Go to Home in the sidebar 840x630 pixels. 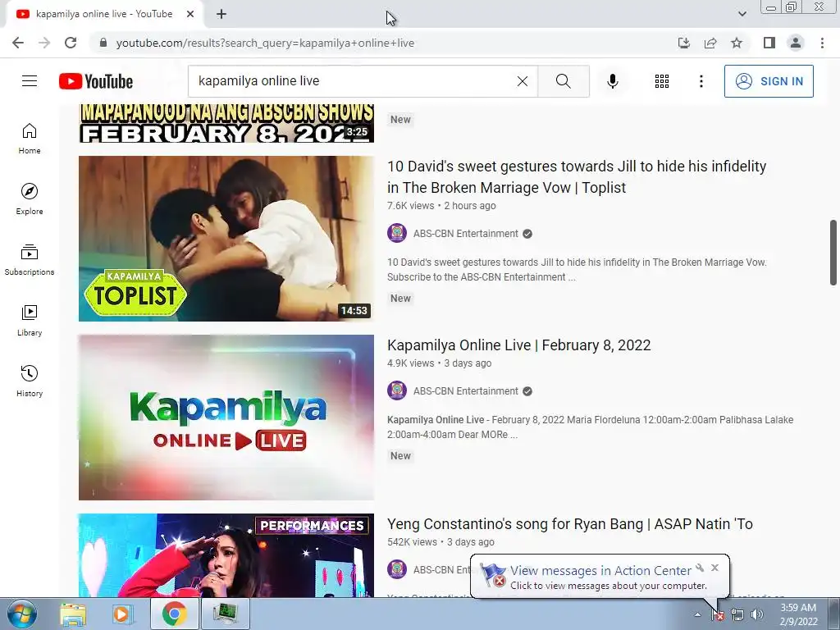click(30, 139)
